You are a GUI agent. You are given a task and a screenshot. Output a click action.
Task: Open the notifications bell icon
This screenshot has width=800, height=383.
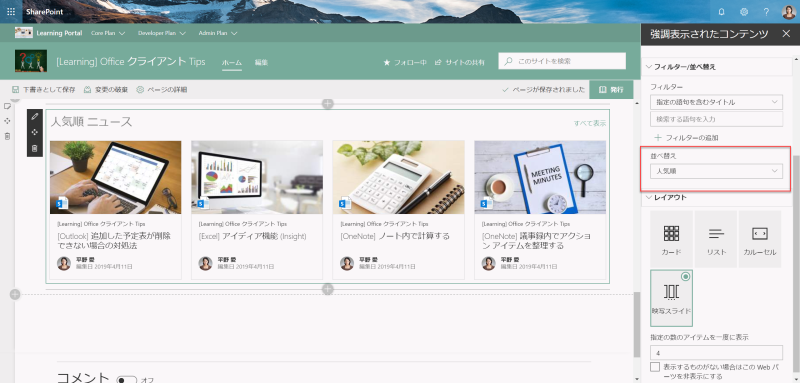(721, 12)
